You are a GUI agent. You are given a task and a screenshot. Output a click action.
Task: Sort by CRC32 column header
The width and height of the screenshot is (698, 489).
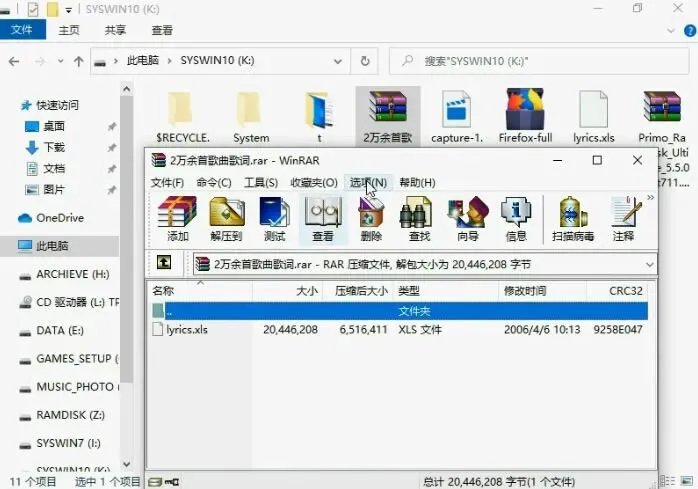click(x=617, y=291)
